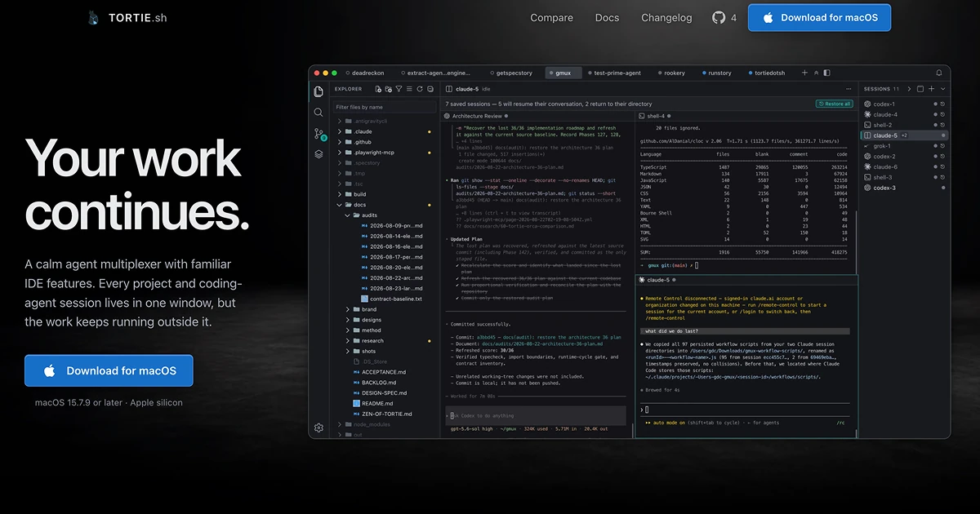
Task: Select the claude-5 session row
Action: tap(903, 135)
